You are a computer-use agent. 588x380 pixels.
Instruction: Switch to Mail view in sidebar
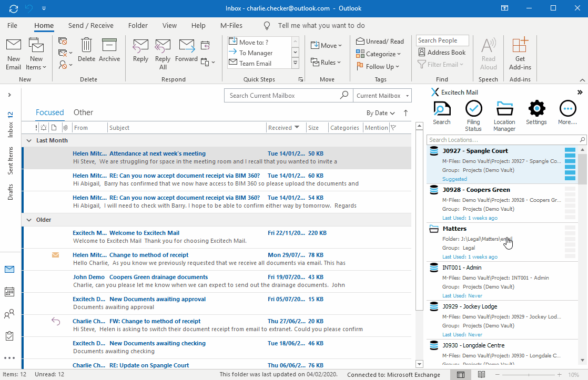pos(9,270)
